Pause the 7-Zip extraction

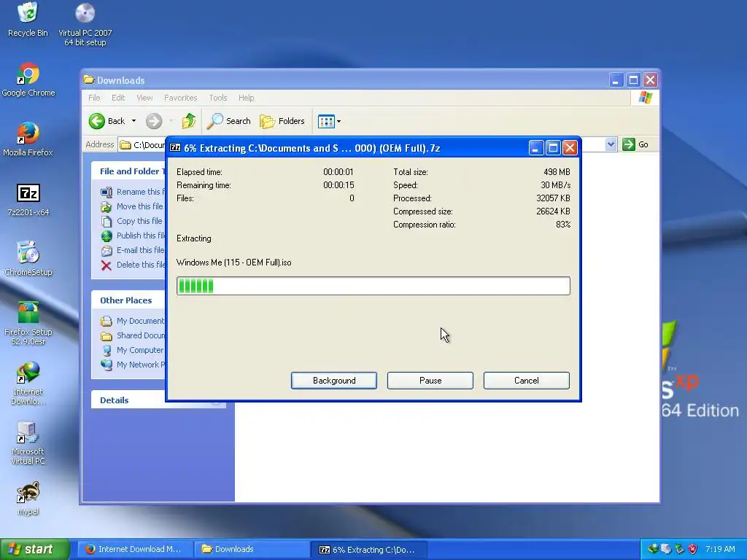point(430,381)
